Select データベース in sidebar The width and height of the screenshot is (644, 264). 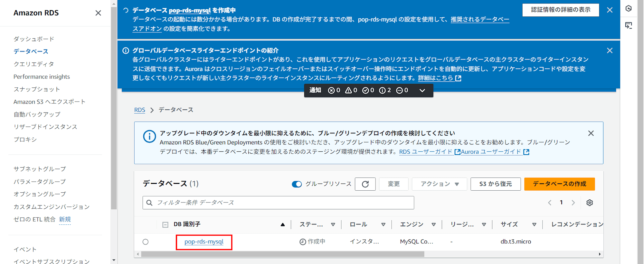[31, 51]
